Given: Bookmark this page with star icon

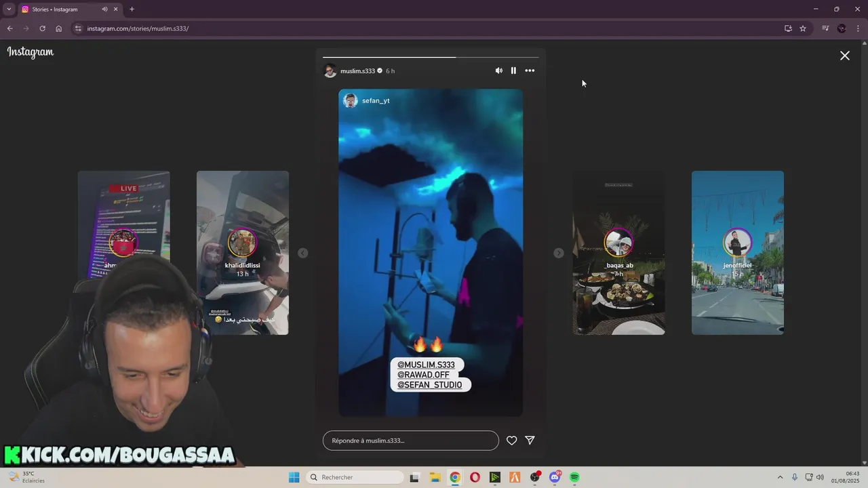Looking at the screenshot, I should 803,28.
